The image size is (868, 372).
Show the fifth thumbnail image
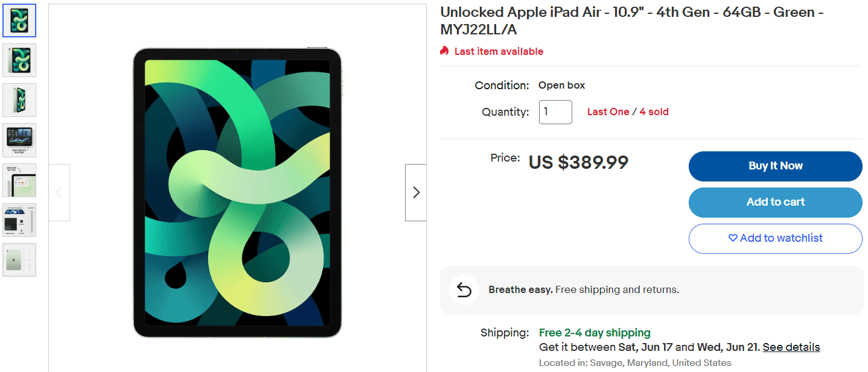[19, 180]
